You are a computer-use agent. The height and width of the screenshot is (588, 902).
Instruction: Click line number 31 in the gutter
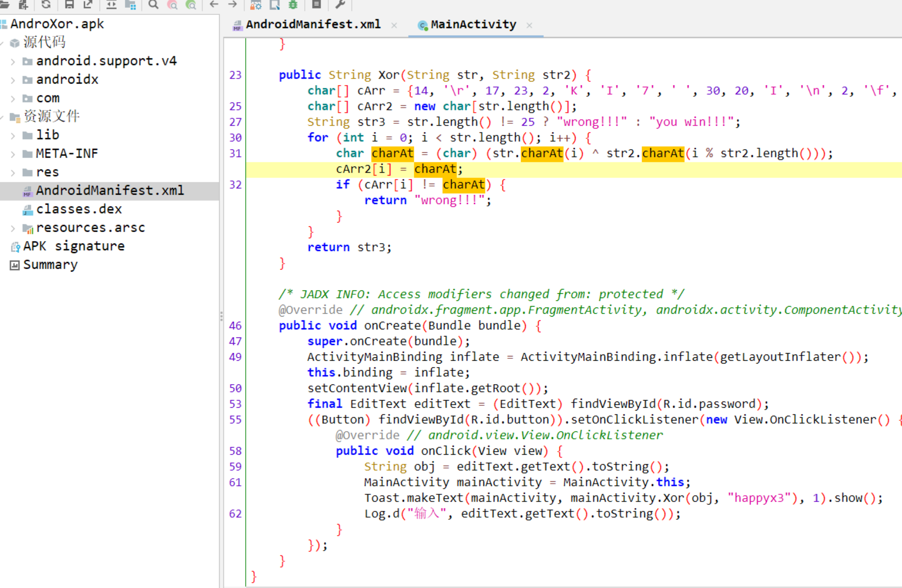click(235, 153)
